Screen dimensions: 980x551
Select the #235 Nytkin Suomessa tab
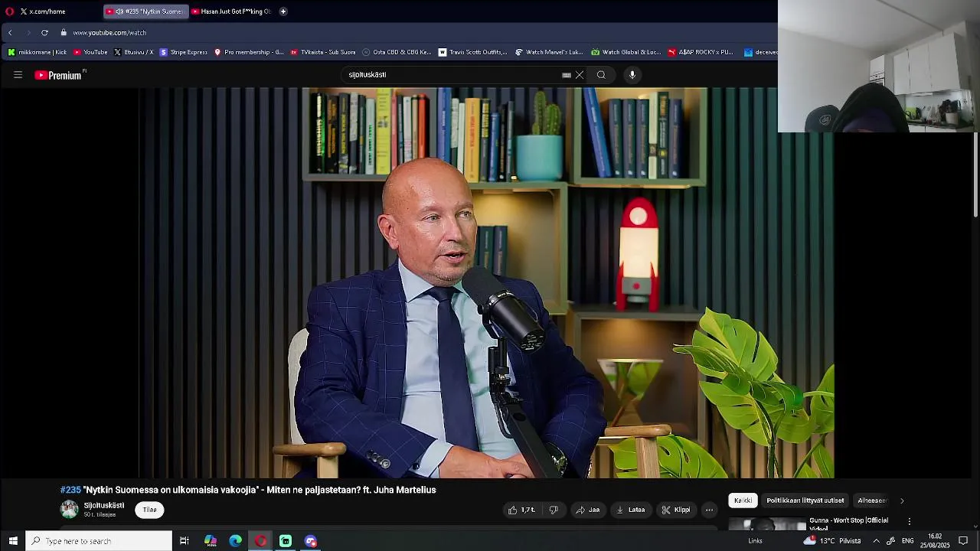pyautogui.click(x=145, y=11)
